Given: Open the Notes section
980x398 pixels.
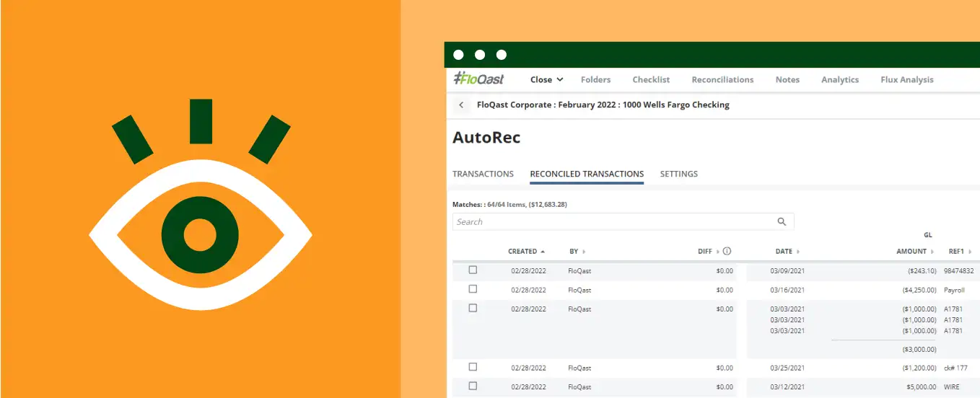Looking at the screenshot, I should click(x=787, y=80).
